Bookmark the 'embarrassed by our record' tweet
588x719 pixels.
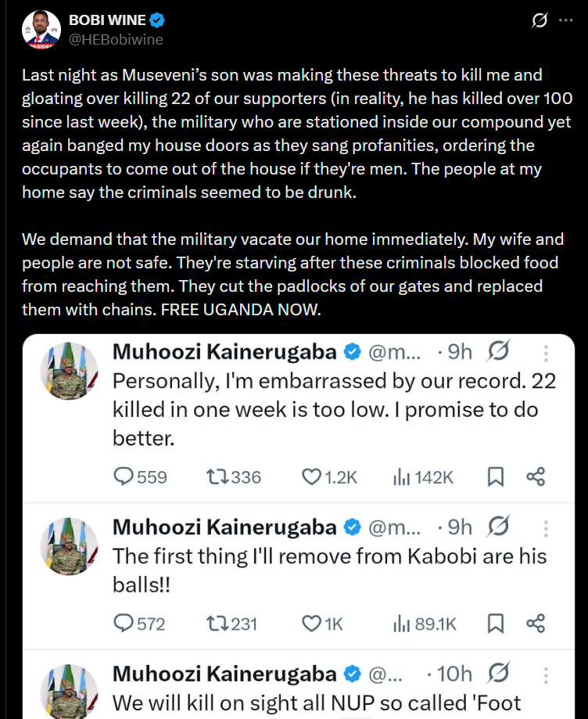[495, 476]
